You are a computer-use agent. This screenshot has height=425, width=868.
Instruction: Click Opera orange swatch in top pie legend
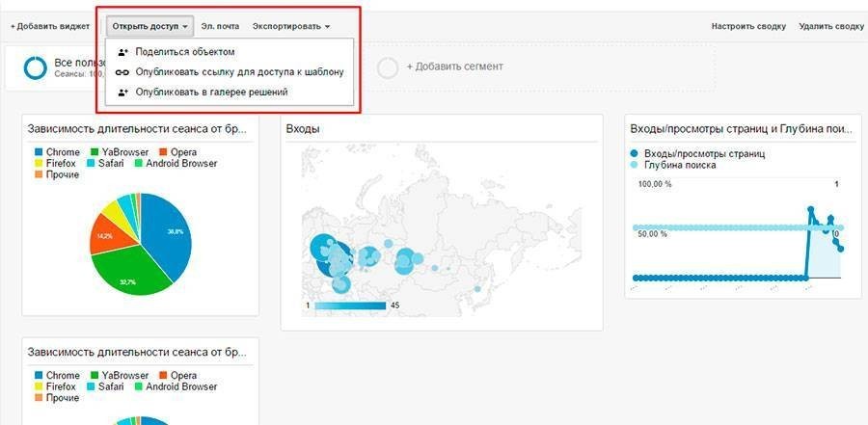(162, 152)
